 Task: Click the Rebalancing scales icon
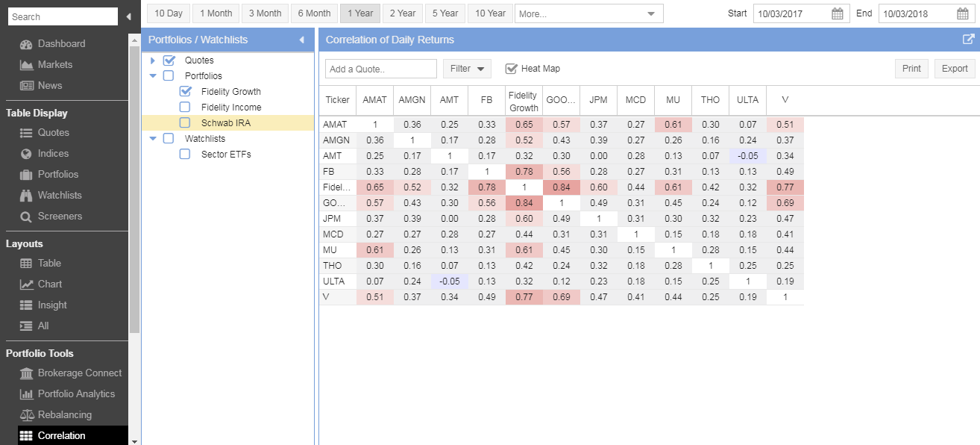point(27,415)
